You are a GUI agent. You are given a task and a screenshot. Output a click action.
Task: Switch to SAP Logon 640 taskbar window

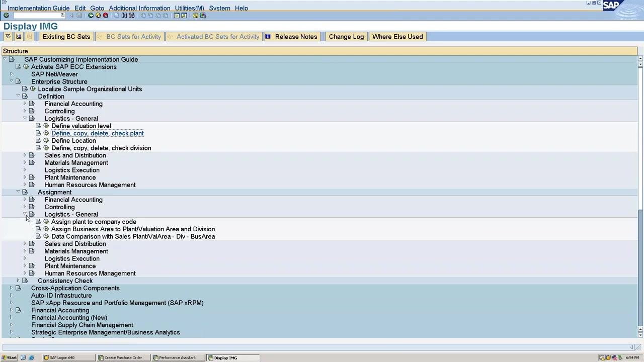pos(69,358)
